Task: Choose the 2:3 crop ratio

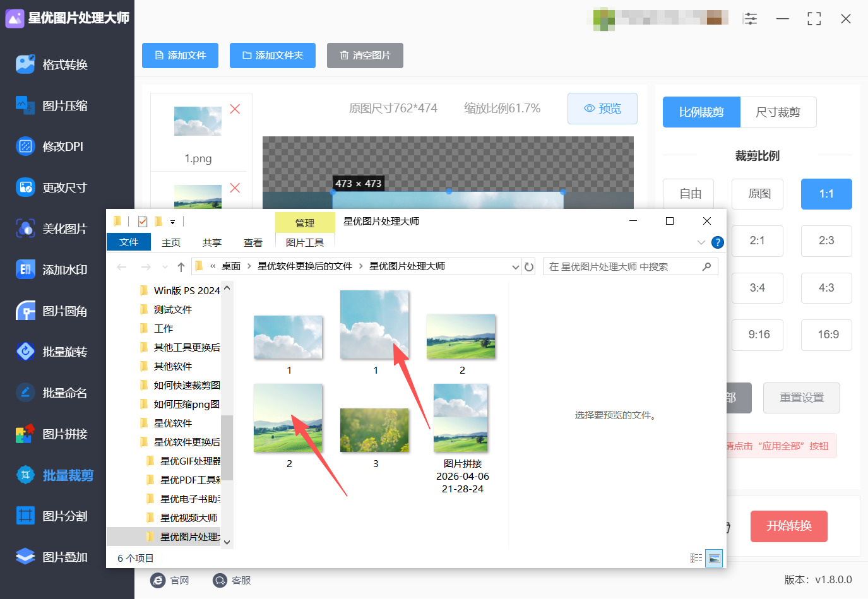Action: point(826,241)
